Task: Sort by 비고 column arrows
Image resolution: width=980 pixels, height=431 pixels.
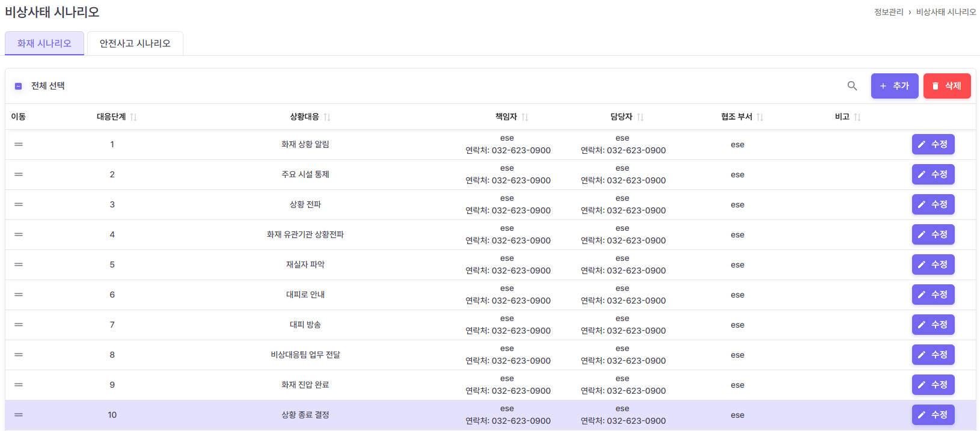Action: [x=857, y=117]
